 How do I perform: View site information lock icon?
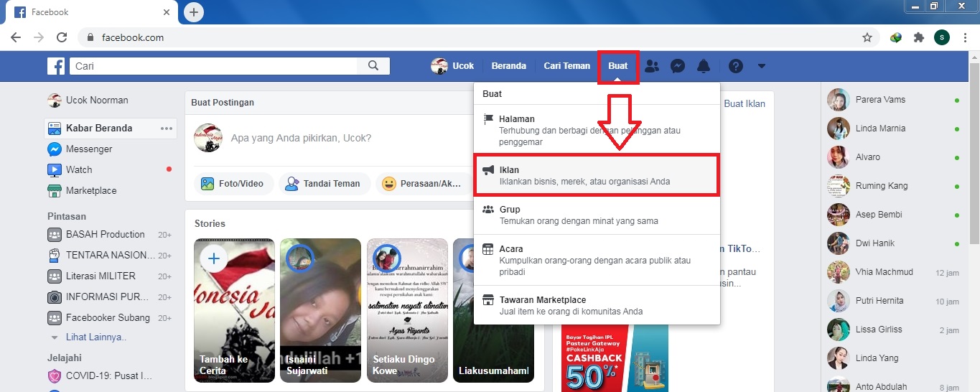click(x=90, y=37)
